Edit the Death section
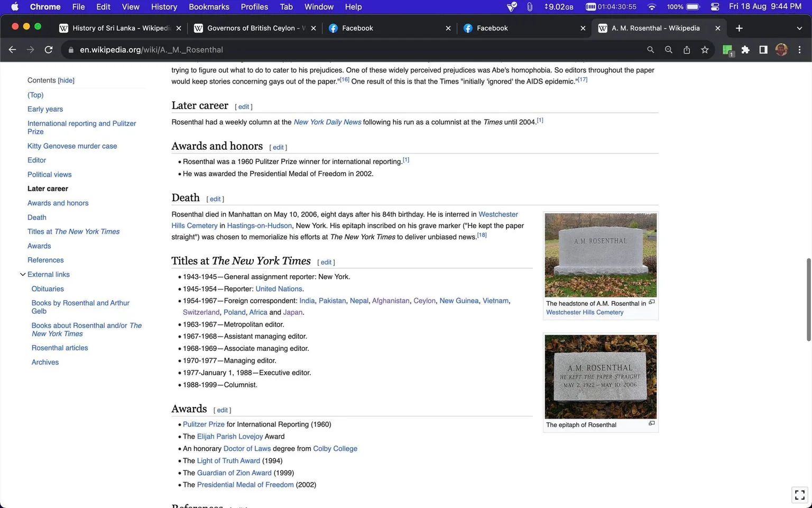The height and width of the screenshot is (508, 812). click(x=215, y=199)
